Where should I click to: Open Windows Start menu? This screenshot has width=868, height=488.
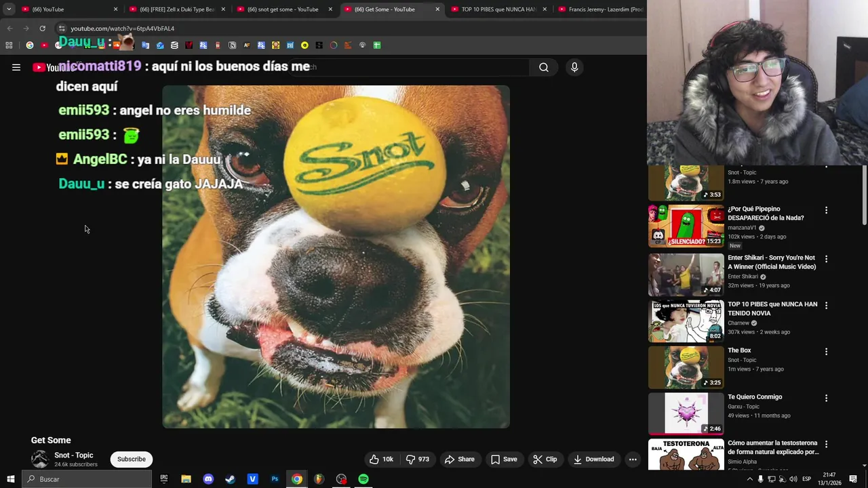[x=10, y=479]
